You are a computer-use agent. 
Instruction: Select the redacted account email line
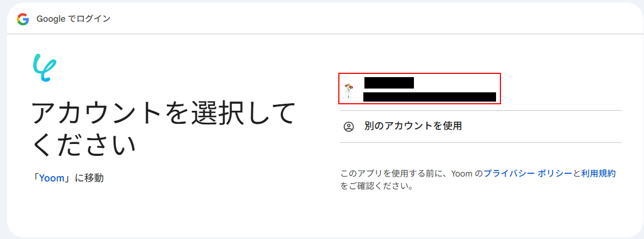pyautogui.click(x=430, y=97)
